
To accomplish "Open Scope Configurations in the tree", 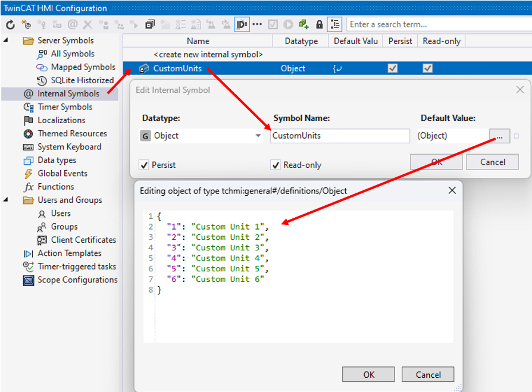I will (x=77, y=280).
